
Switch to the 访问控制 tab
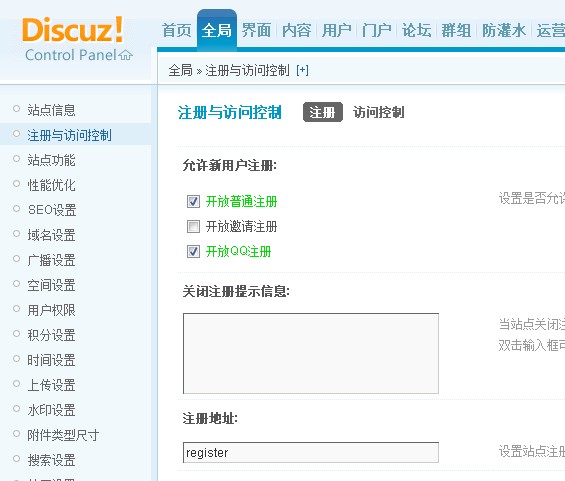pyautogui.click(x=379, y=112)
